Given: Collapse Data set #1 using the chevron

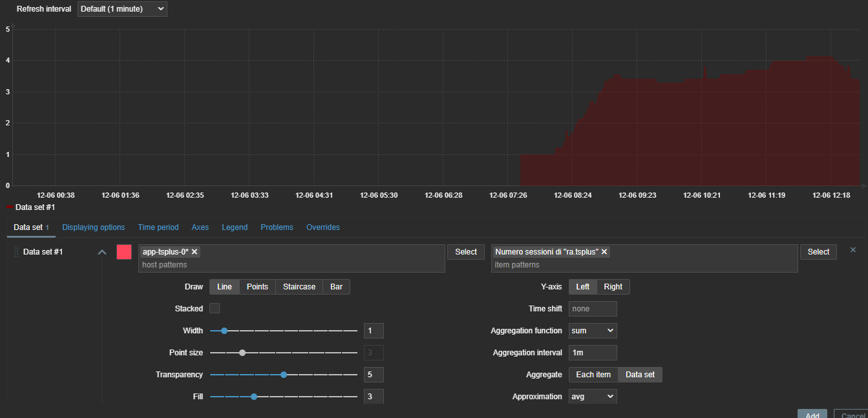Looking at the screenshot, I should (101, 252).
